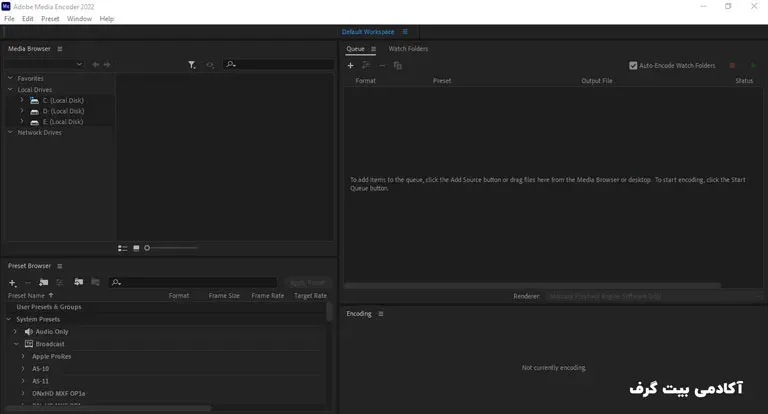Click the Media Browser forward arrow
768x414 pixels.
pyautogui.click(x=107, y=64)
